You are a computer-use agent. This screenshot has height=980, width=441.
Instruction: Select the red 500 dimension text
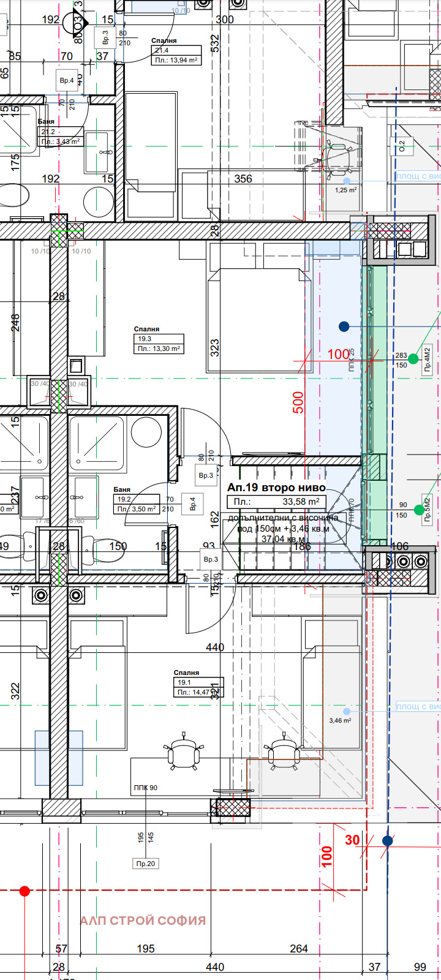[298, 402]
